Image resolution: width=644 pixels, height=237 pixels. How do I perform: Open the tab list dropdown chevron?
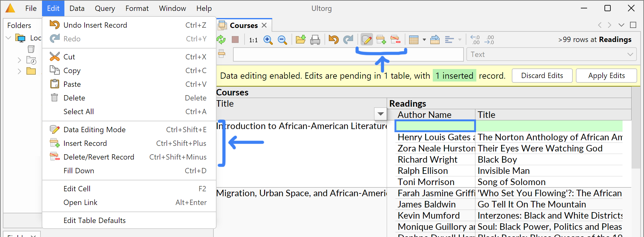point(621,25)
